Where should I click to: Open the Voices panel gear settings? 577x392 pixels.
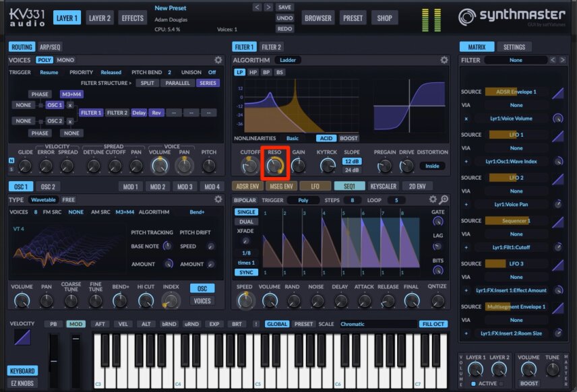(x=218, y=60)
